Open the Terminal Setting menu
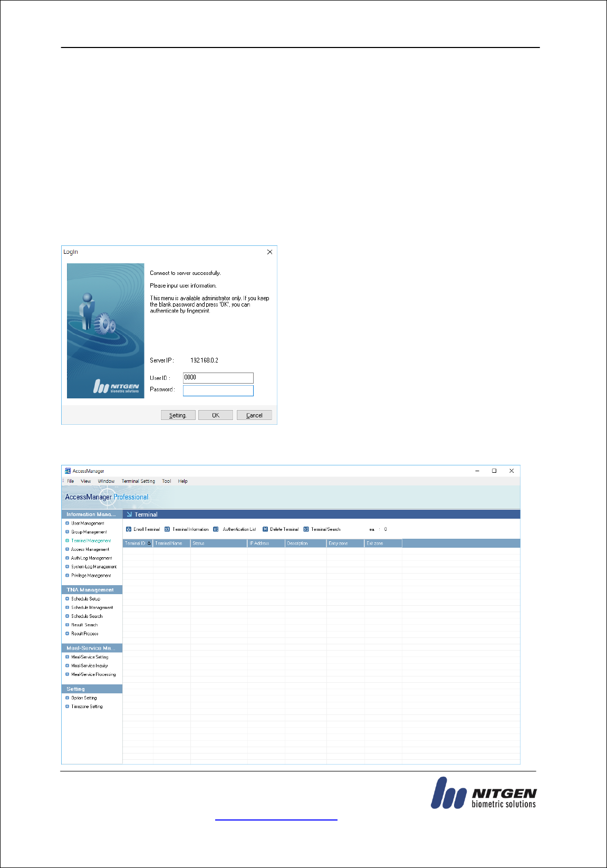The image size is (607, 868). click(x=138, y=481)
